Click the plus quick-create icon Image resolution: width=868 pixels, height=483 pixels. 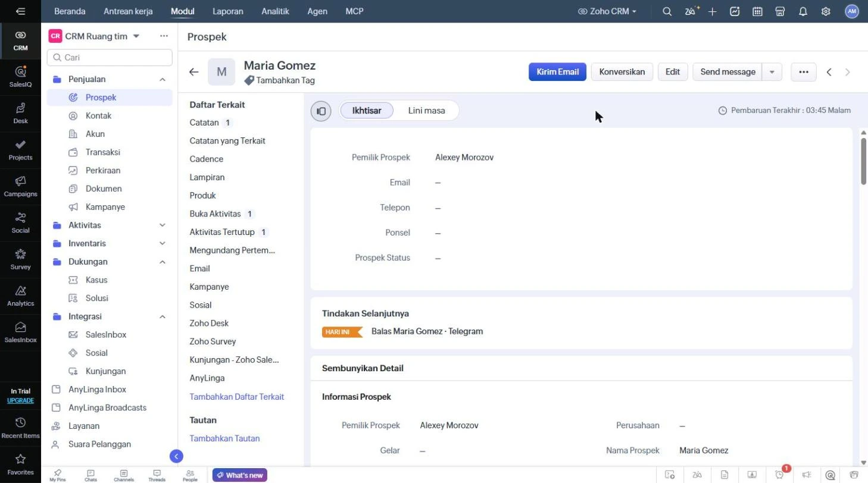point(713,11)
